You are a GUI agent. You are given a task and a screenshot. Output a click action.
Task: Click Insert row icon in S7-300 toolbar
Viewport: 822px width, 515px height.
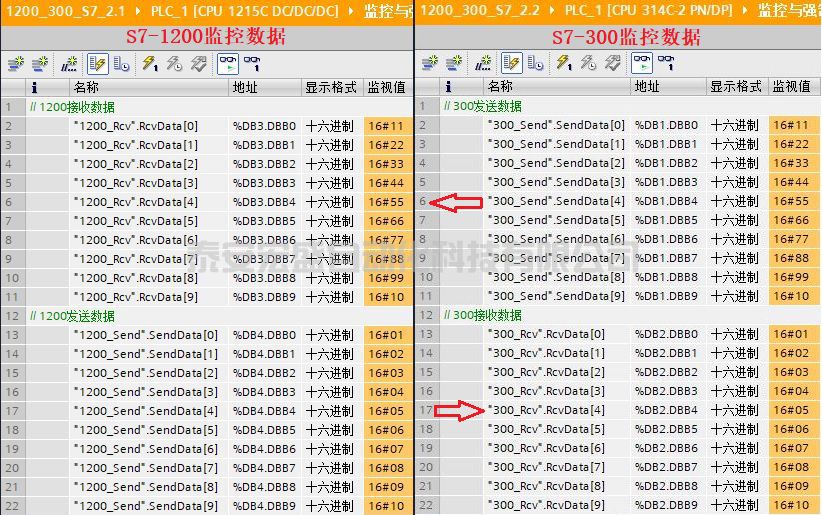(x=430, y=63)
